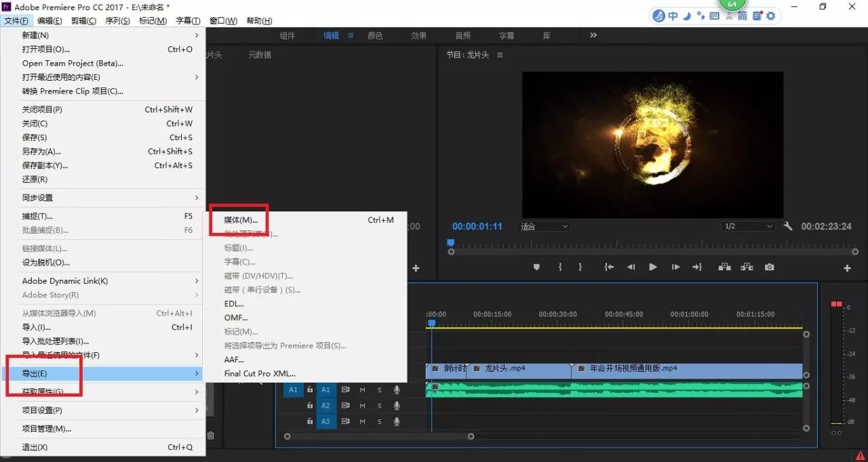This screenshot has height=462, width=868.
Task: Click the program monitor scrubber playhead
Action: (450, 243)
